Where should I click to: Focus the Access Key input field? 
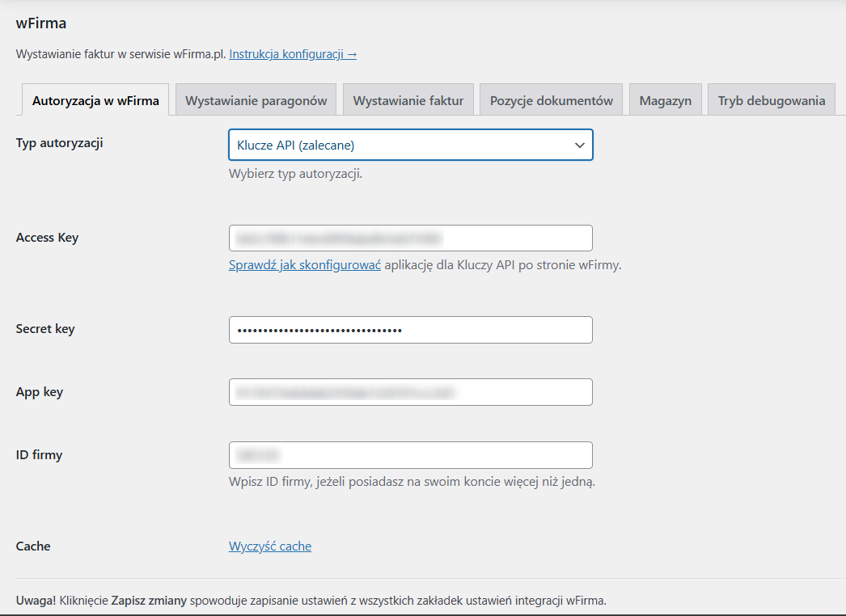tap(411, 238)
